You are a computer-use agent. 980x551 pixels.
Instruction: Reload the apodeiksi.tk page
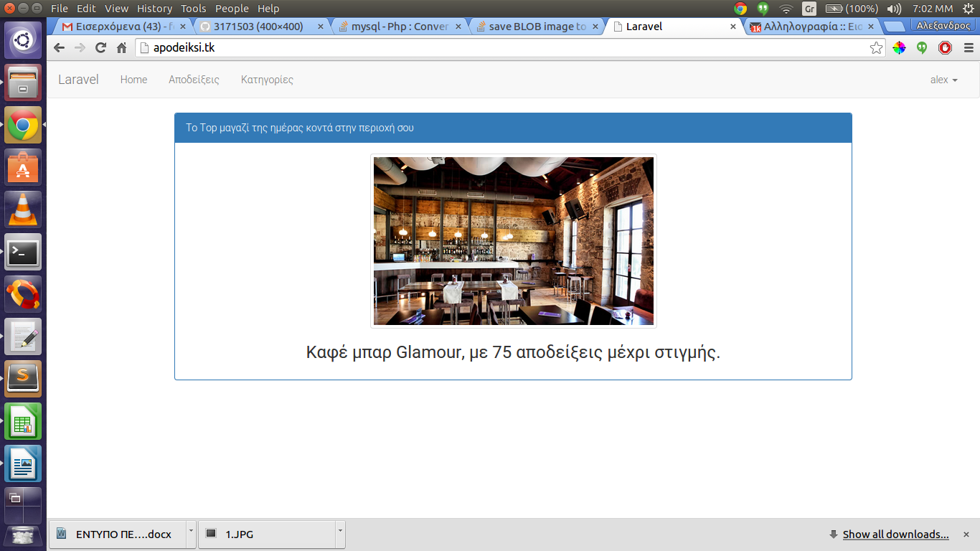pos(100,48)
